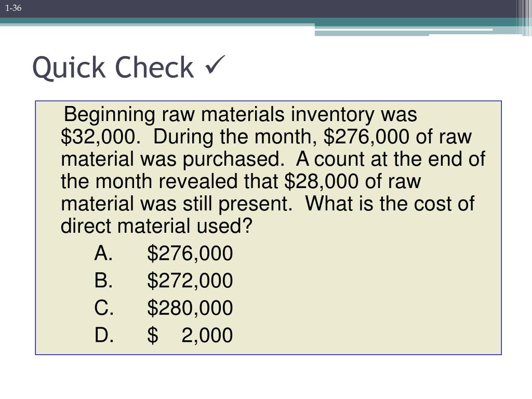
Task: Click the checkmark after Quick Check
Action: (215, 64)
